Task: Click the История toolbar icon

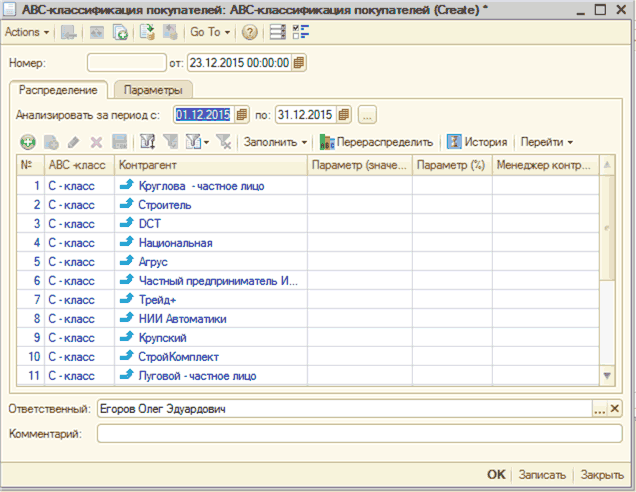Action: tap(455, 142)
